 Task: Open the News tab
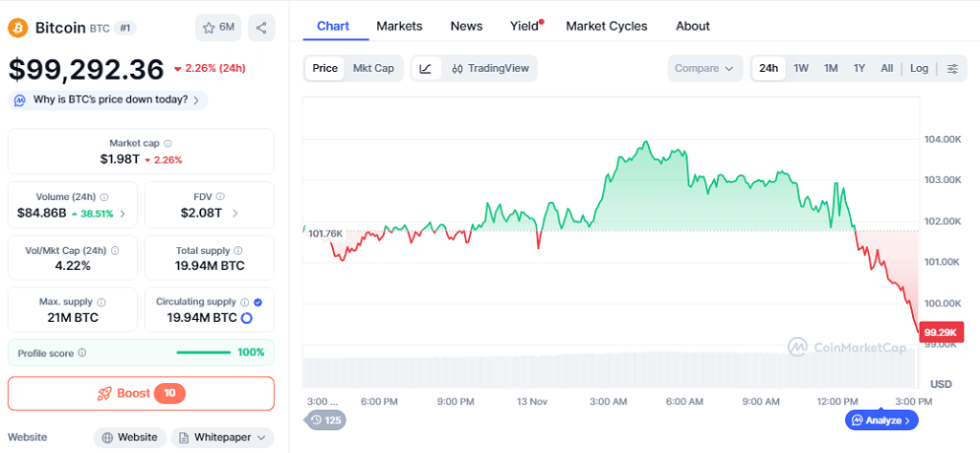pos(467,26)
